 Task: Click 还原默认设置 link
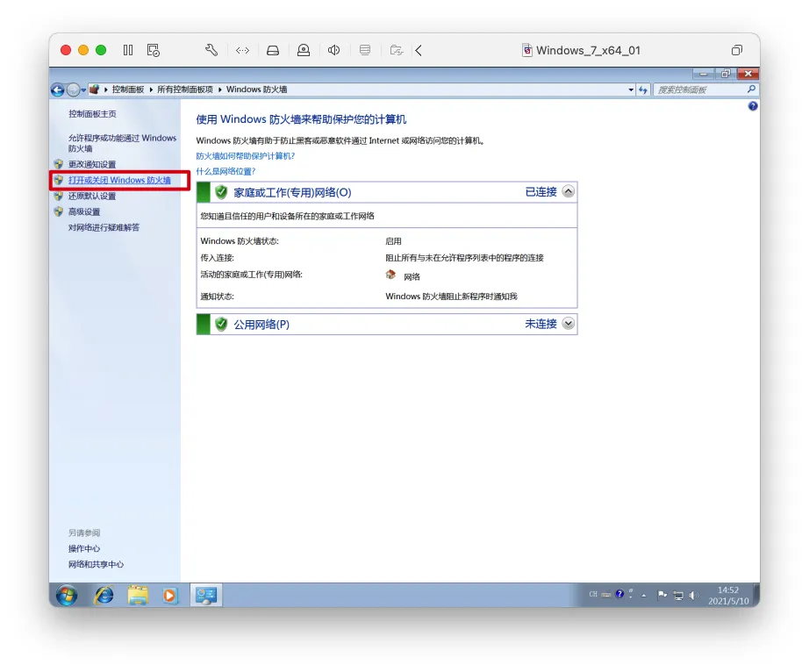(92, 196)
